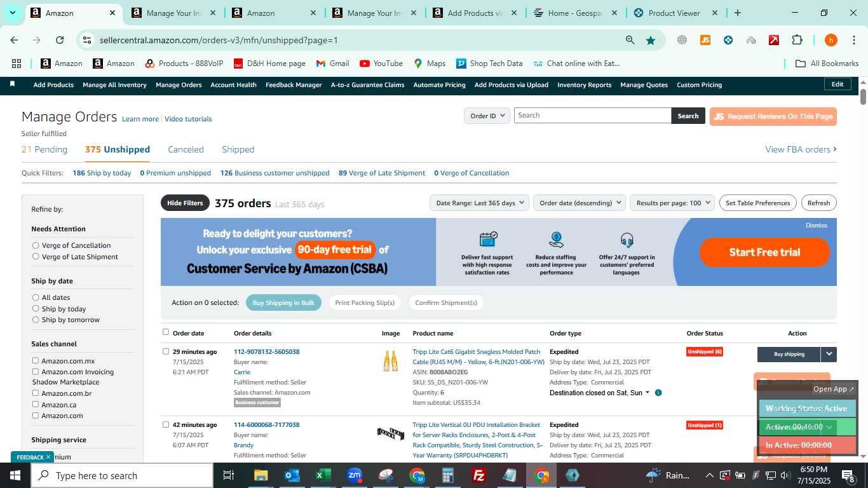Select All dates radio option

(36, 297)
